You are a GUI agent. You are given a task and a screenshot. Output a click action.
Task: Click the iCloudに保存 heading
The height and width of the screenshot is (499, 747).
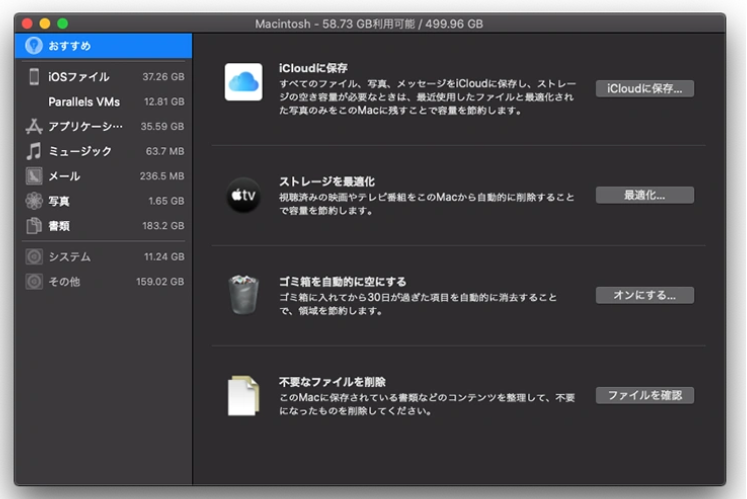click(313, 68)
